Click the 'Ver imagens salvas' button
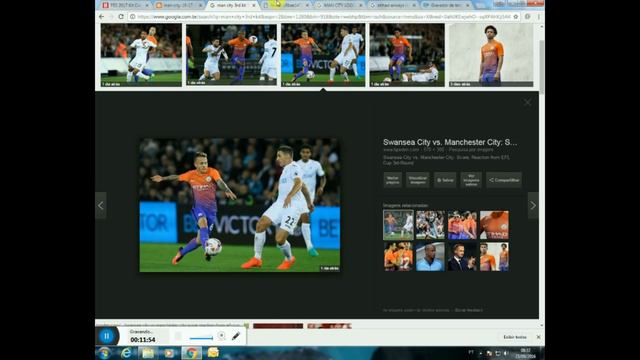The height and width of the screenshot is (360, 640). tap(471, 180)
